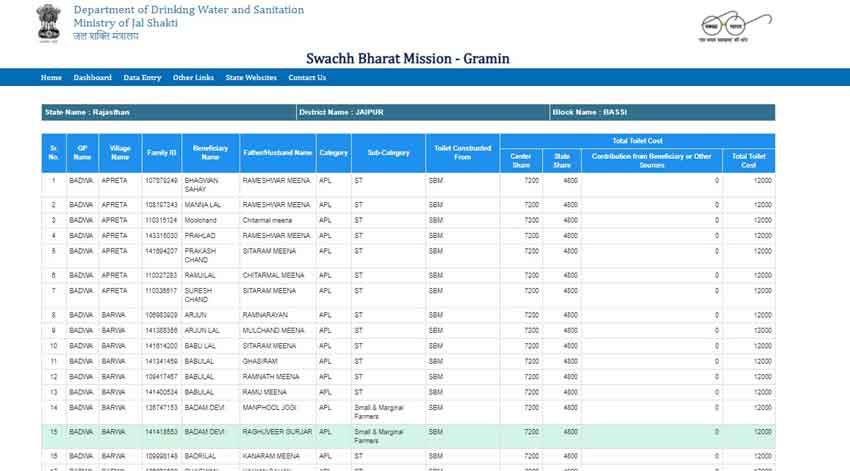The height and width of the screenshot is (471, 850).
Task: Click the District Name : JAIPUR cell
Action: (423, 112)
